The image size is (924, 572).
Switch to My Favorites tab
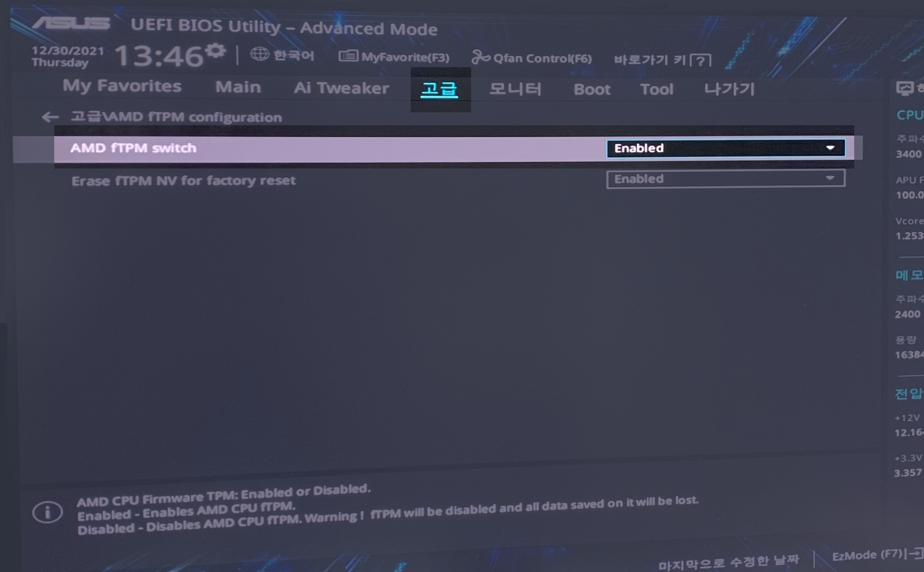tap(122, 86)
